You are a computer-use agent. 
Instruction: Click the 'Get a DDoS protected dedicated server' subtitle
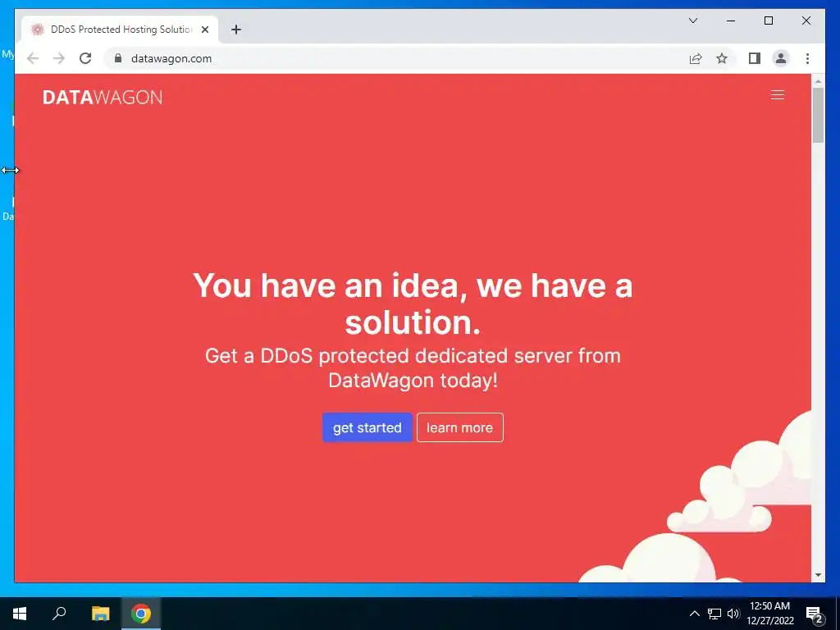point(413,367)
